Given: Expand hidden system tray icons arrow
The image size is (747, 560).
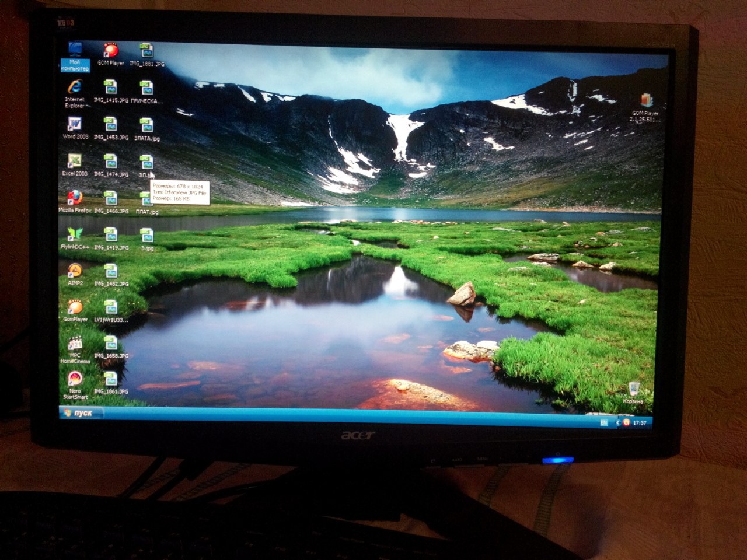Looking at the screenshot, I should (618, 422).
